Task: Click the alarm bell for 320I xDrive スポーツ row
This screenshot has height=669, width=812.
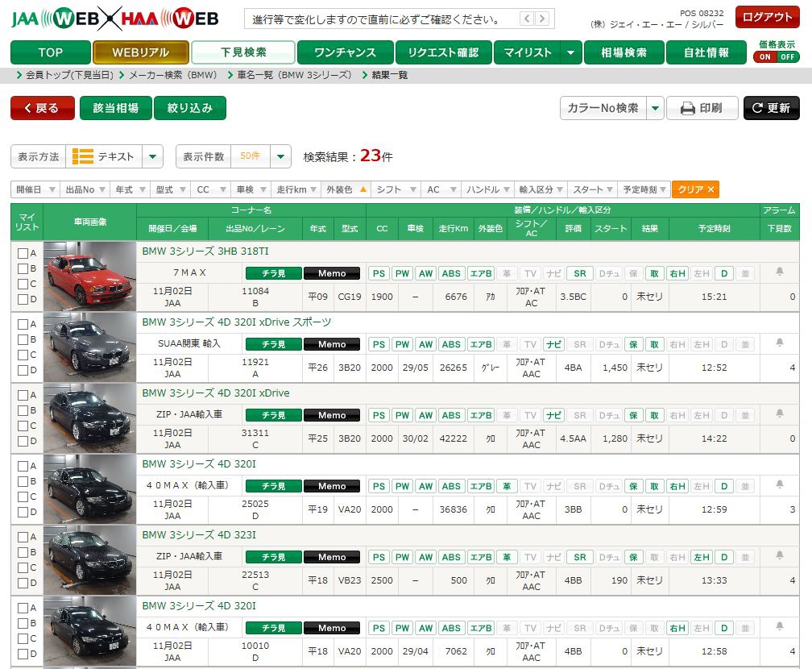Action: coord(780,343)
